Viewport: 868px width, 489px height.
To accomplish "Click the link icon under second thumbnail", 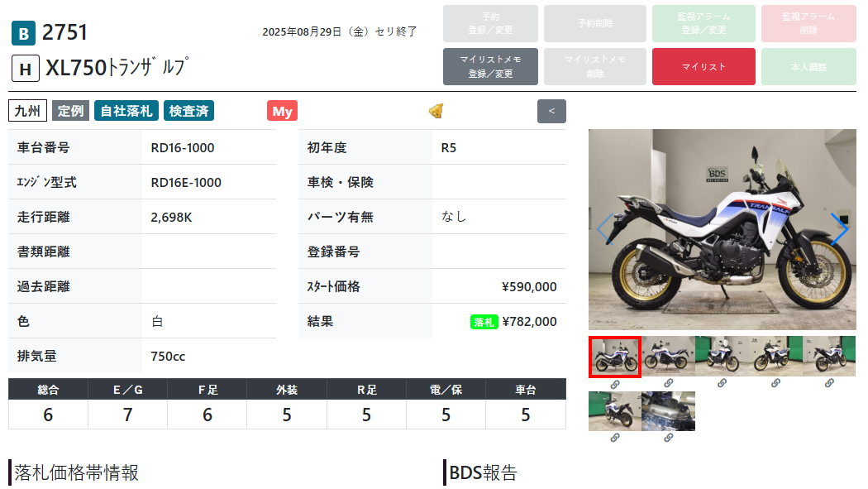I will pyautogui.click(x=669, y=383).
